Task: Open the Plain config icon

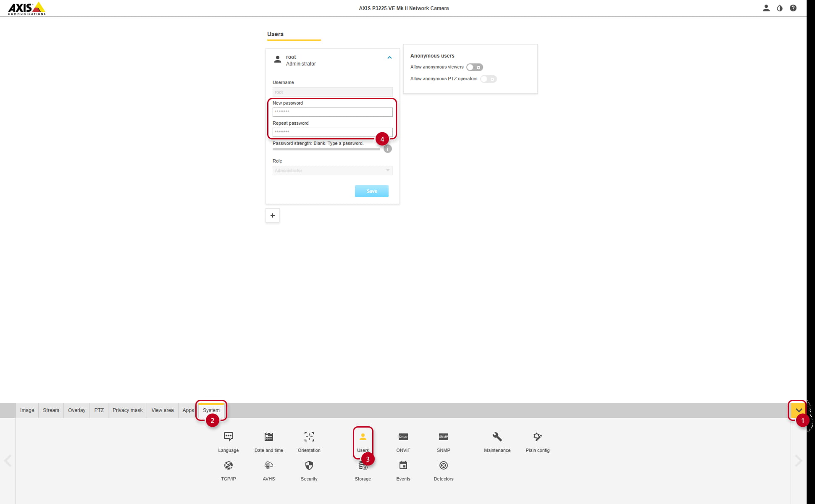Action: tap(538, 437)
